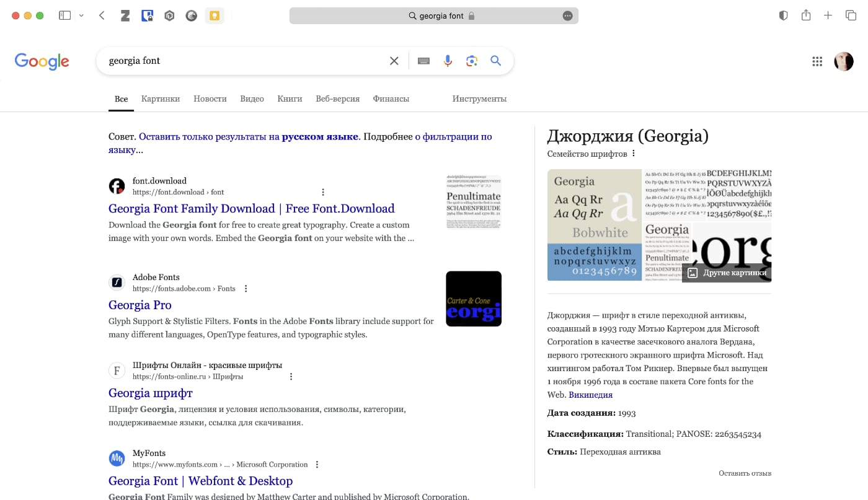Viewport: 868px width, 500px height.
Task: Switch to the Новости tab
Action: click(210, 99)
